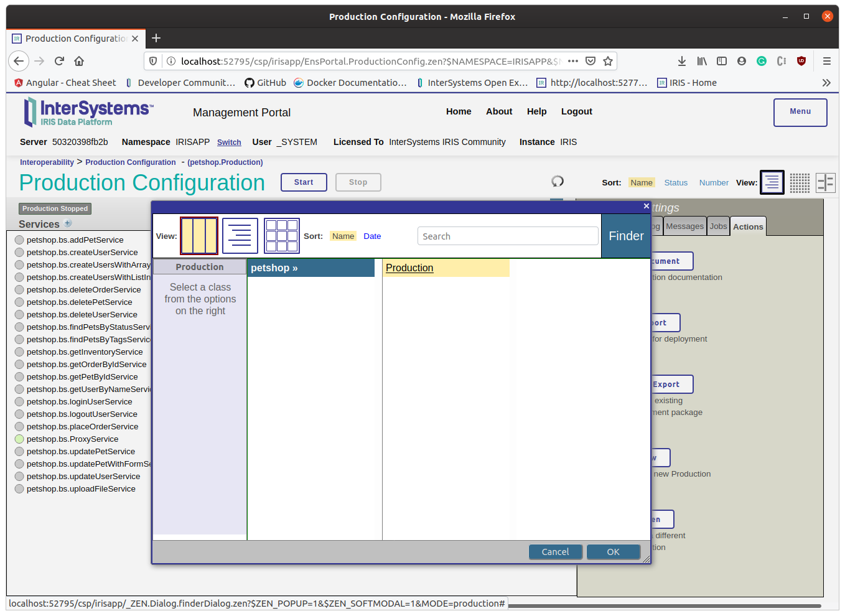This screenshot has height=616, width=845.
Task: Click the refresh arrow beside Stop button
Action: pos(558,181)
